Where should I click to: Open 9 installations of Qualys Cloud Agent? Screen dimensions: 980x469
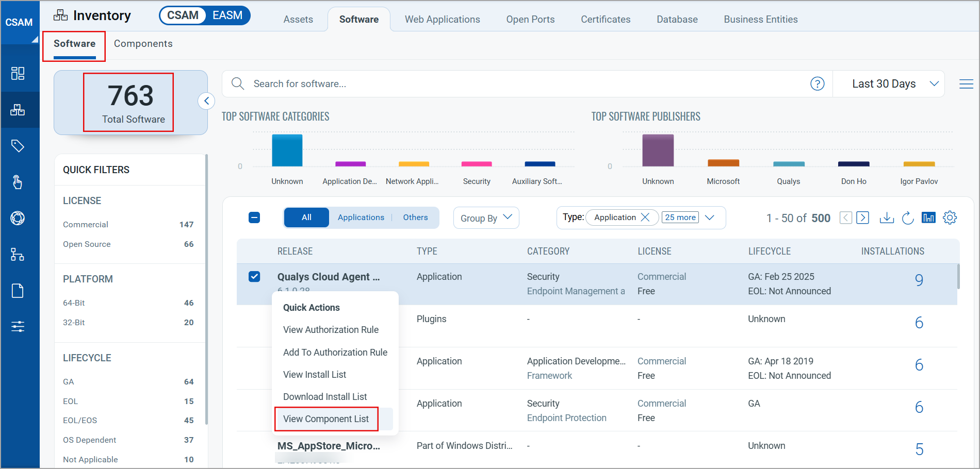tap(919, 280)
